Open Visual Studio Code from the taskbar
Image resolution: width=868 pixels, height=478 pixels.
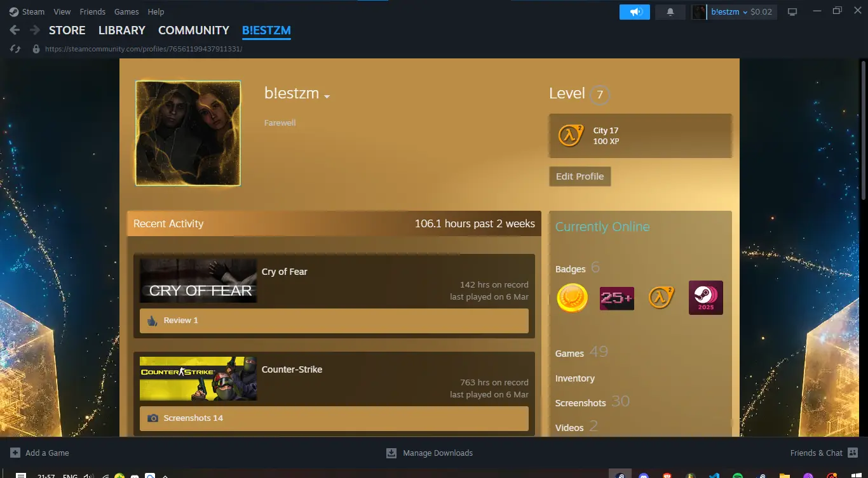[714, 475]
